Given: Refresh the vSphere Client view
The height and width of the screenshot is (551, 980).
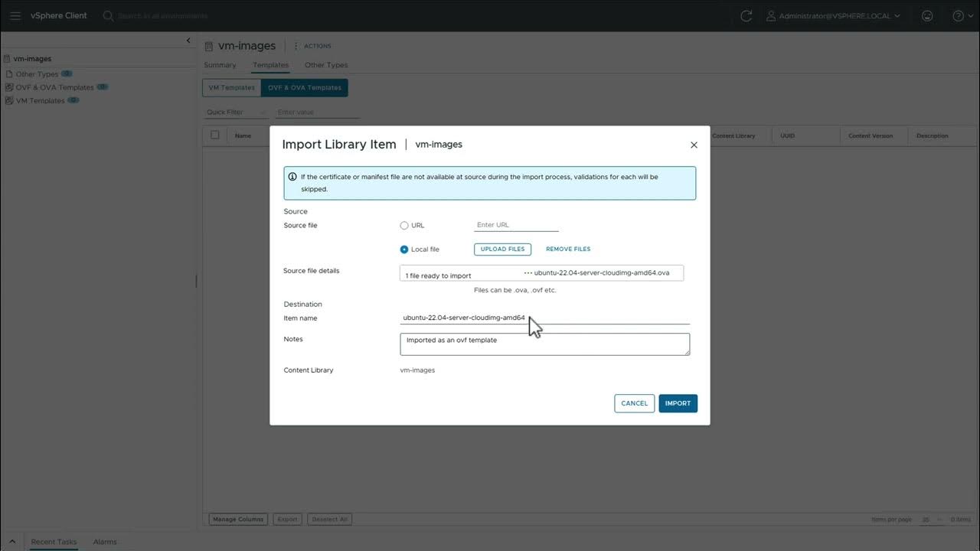Looking at the screenshot, I should coord(746,15).
